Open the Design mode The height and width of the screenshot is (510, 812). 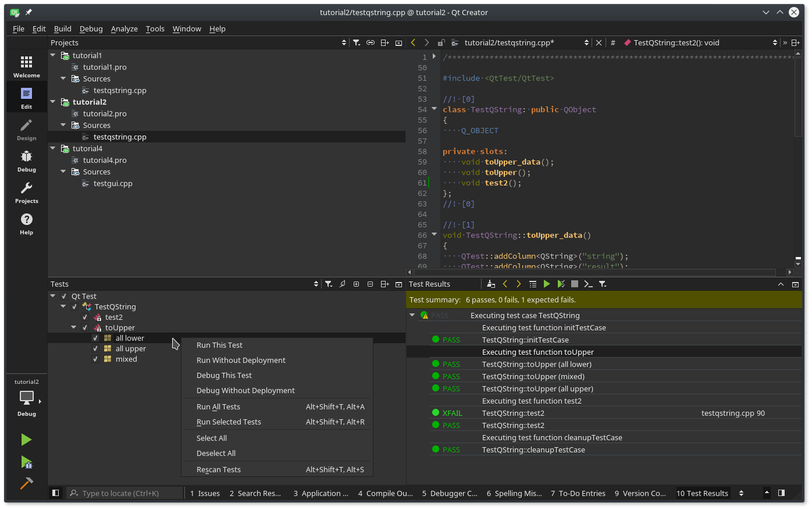pos(27,129)
